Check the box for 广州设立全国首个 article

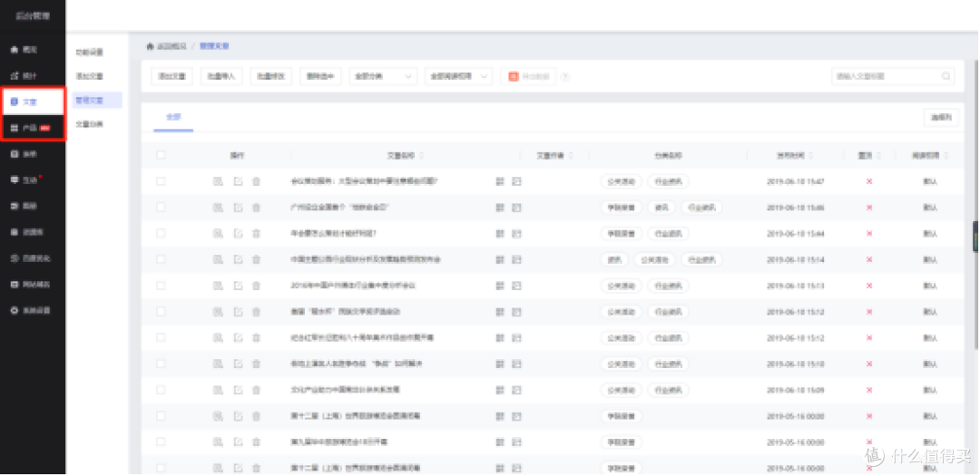click(161, 208)
